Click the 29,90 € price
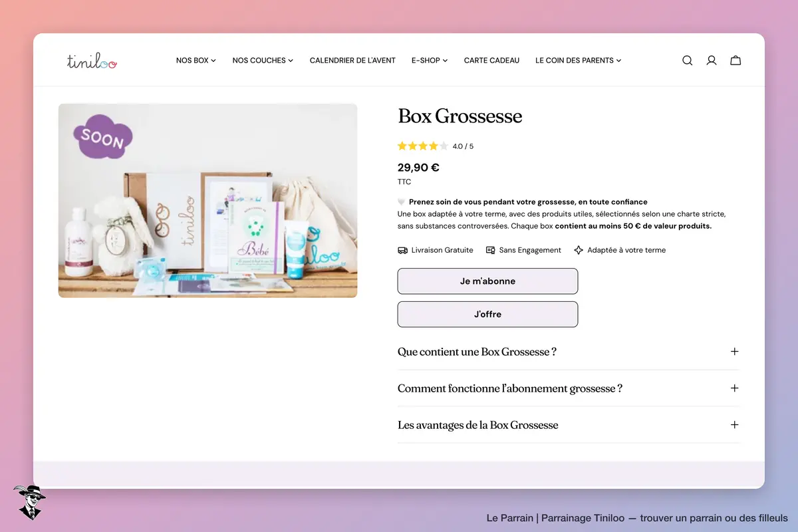The width and height of the screenshot is (798, 532). 418,168
